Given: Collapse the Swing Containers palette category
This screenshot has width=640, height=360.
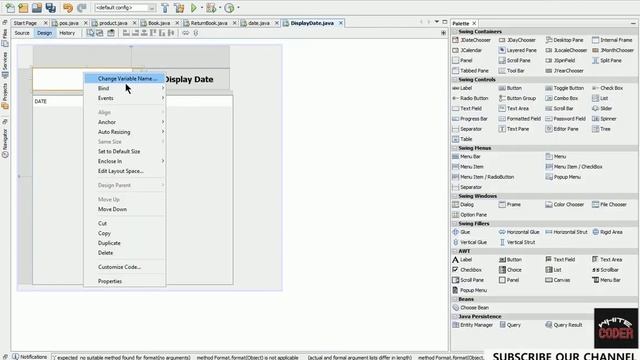Looking at the screenshot, I should 455,31.
